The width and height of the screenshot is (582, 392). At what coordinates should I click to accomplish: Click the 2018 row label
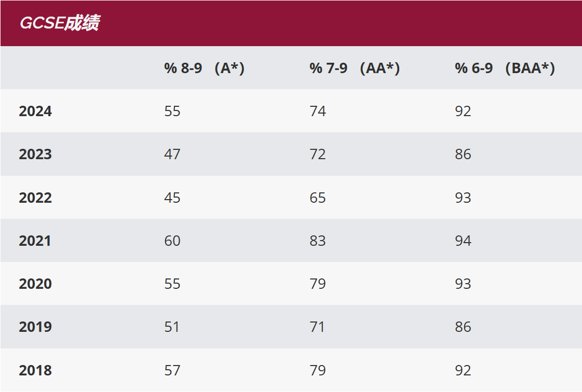tap(35, 371)
